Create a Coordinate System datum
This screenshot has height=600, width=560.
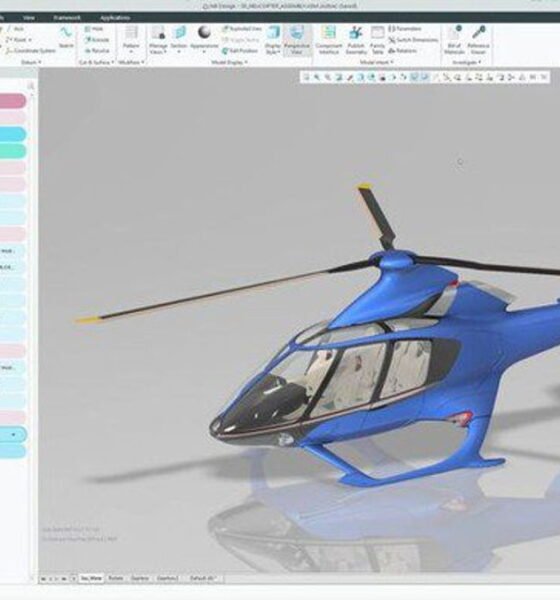pyautogui.click(x=31, y=51)
